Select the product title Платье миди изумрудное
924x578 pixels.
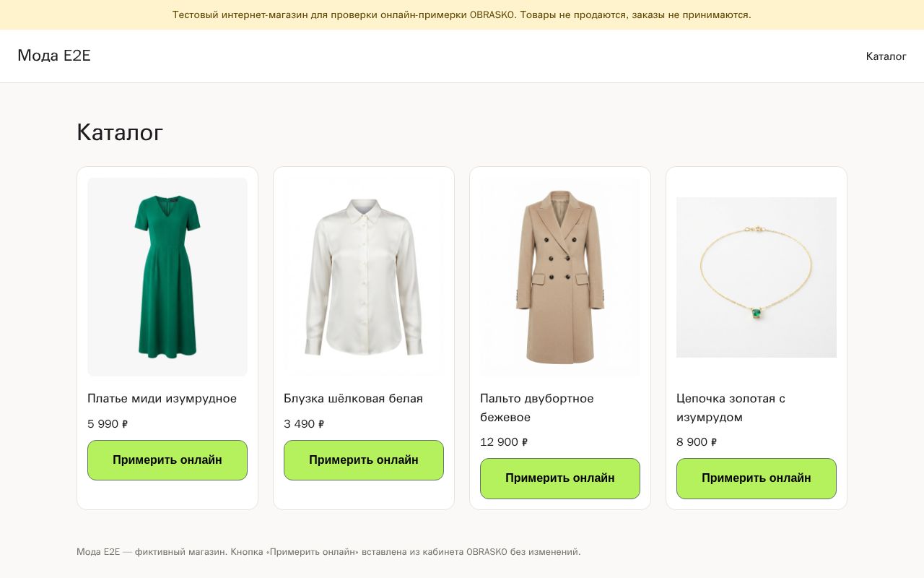[x=162, y=399]
